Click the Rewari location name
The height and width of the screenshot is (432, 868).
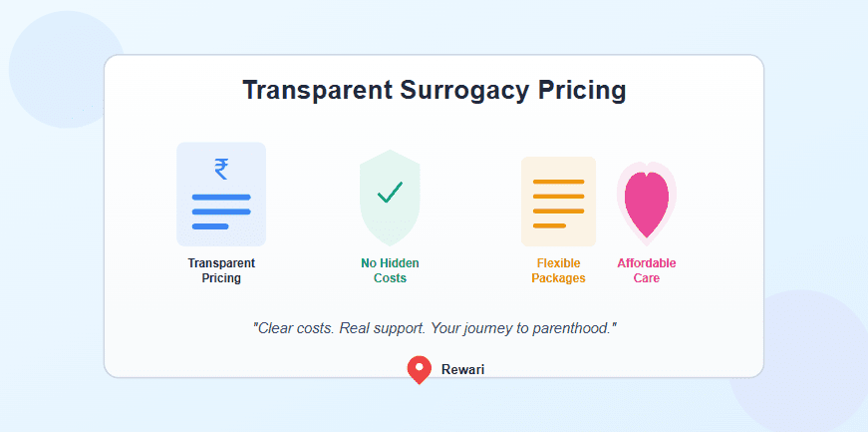click(462, 370)
